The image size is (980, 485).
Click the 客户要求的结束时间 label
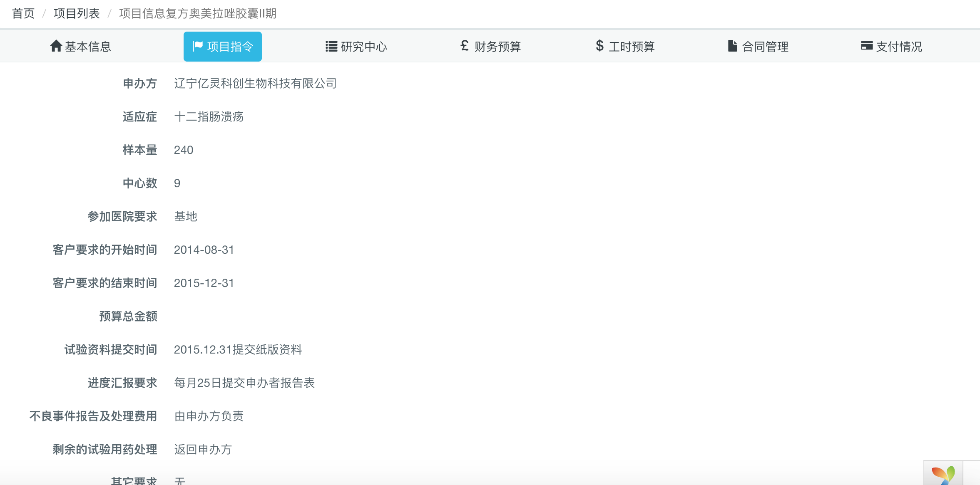coord(105,283)
